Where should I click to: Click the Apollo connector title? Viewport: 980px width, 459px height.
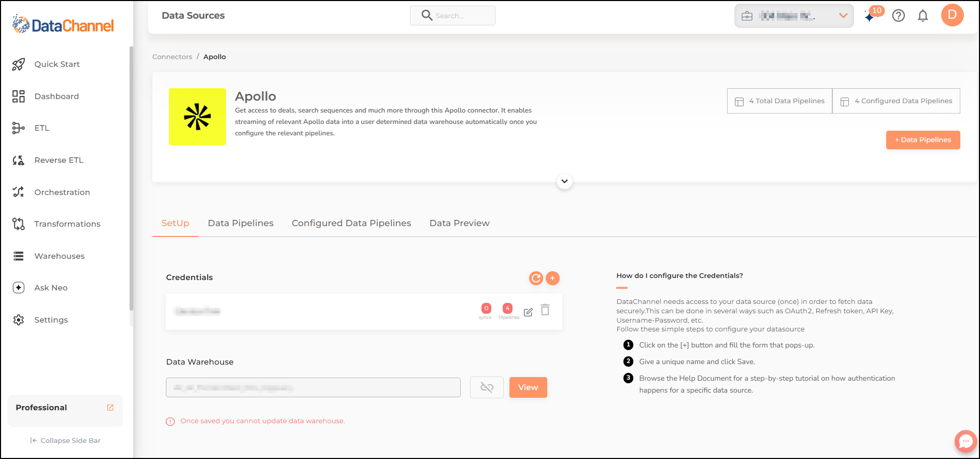click(x=255, y=96)
